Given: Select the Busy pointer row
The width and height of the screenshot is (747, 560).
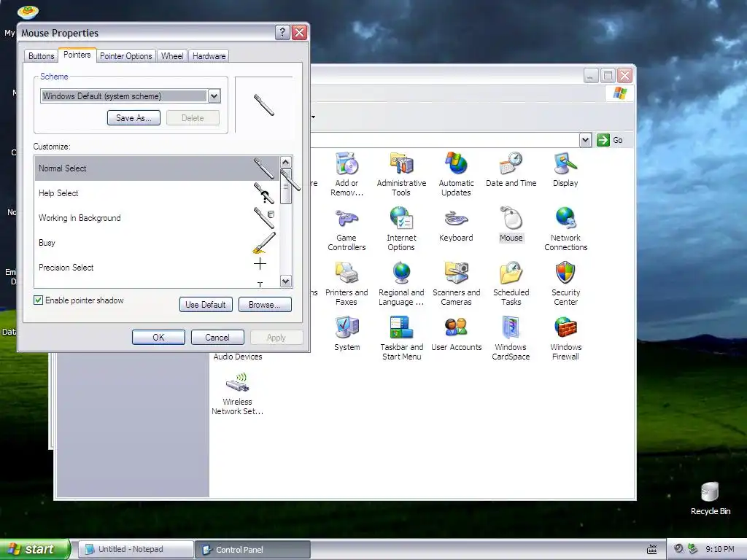Looking at the screenshot, I should click(157, 242).
